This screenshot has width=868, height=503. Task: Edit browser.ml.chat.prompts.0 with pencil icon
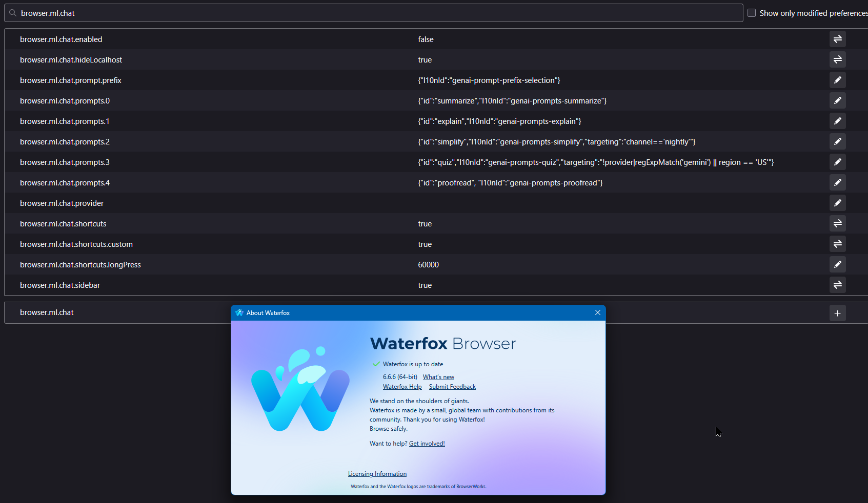837,100
